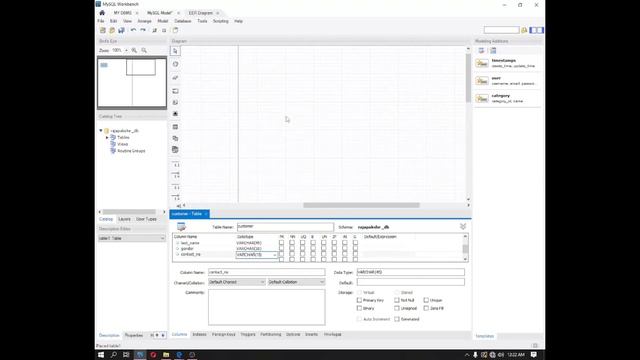
Task: Select the place new table tool
Action: pyautogui.click(x=176, y=127)
